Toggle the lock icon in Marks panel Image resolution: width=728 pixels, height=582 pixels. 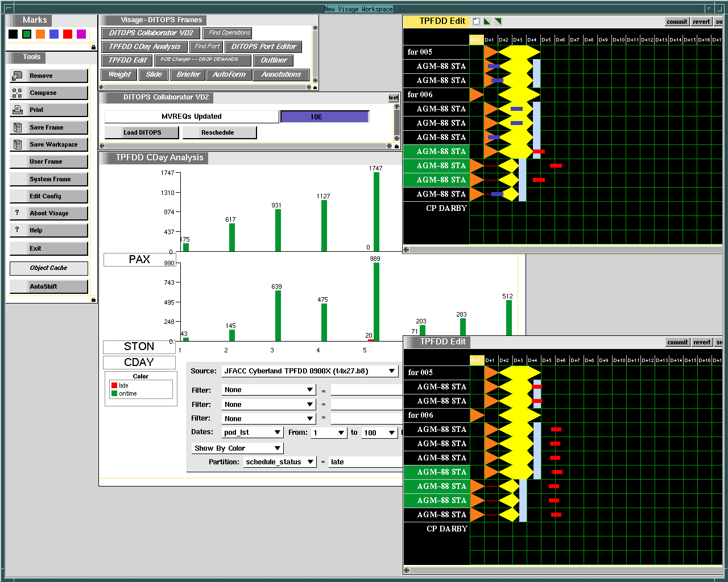pyautogui.click(x=93, y=47)
